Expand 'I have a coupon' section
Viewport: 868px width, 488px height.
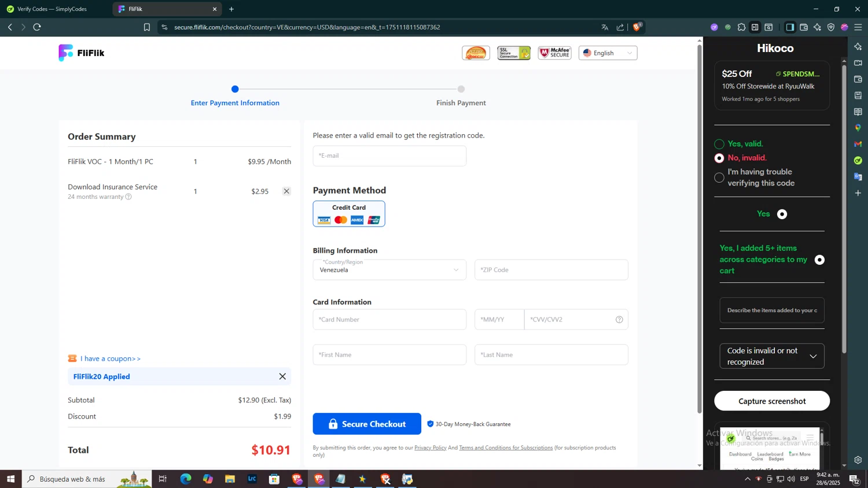point(111,358)
